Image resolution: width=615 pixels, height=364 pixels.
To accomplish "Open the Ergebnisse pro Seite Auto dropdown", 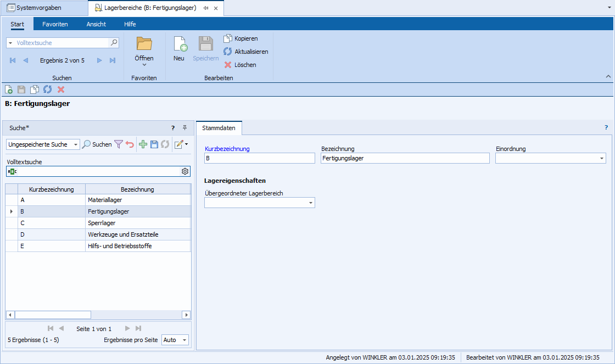I will click(184, 340).
